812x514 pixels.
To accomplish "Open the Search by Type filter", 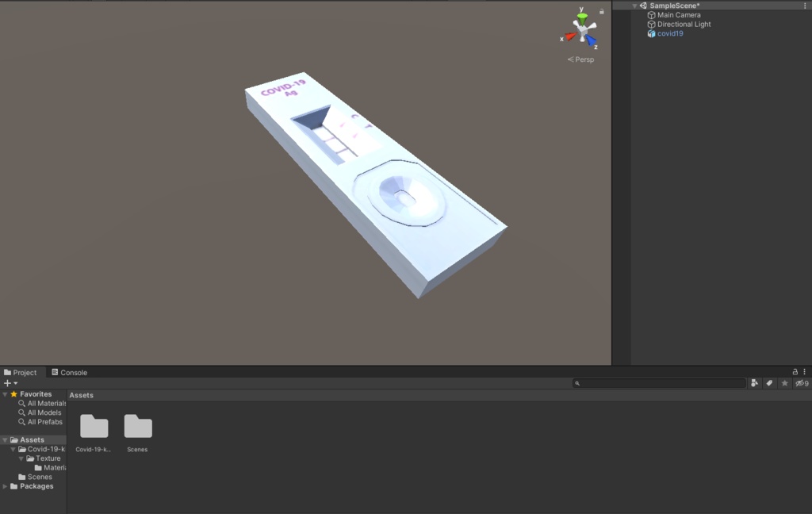I will (x=755, y=383).
